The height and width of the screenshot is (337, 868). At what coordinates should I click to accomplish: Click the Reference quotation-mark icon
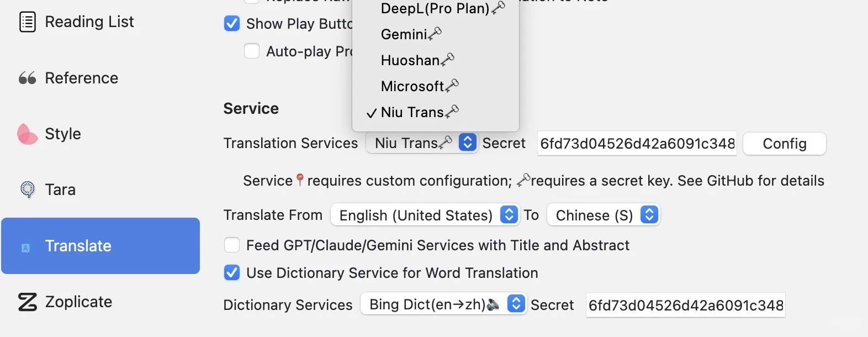click(28, 78)
